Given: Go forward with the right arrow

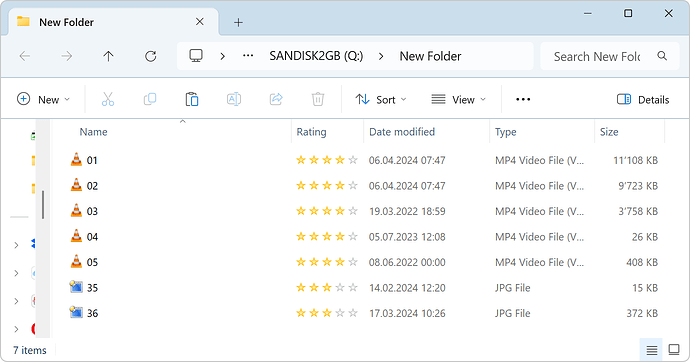Looking at the screenshot, I should coord(66,56).
